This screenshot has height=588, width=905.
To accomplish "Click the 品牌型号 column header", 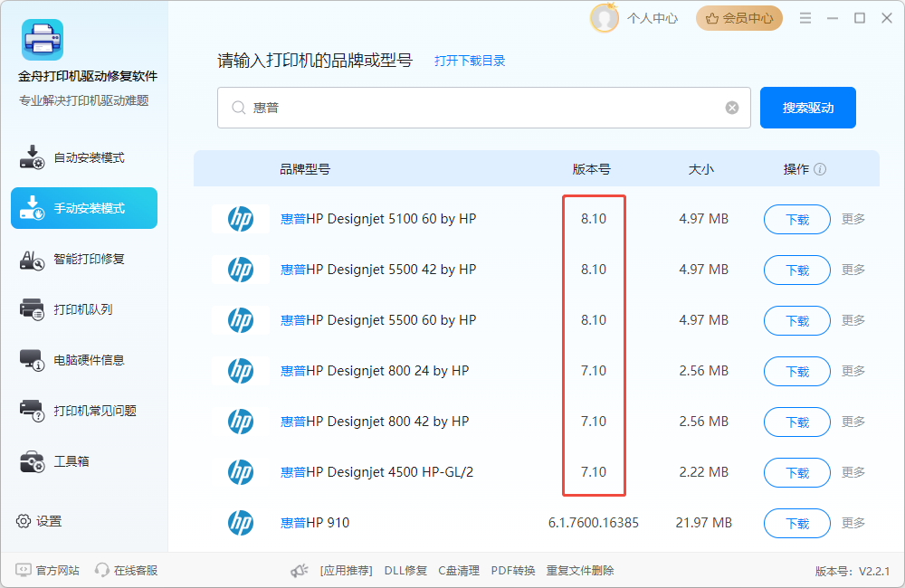I will click(x=305, y=169).
